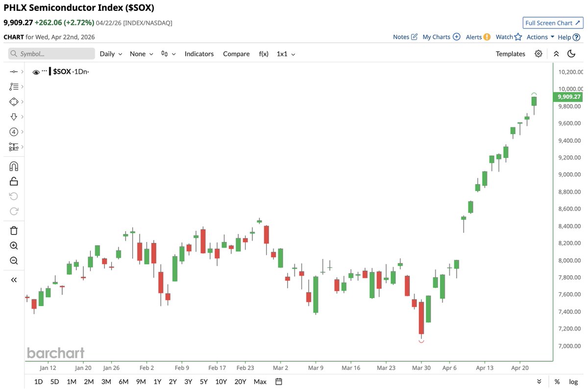
Task: Open chart settings gear
Action: click(539, 54)
